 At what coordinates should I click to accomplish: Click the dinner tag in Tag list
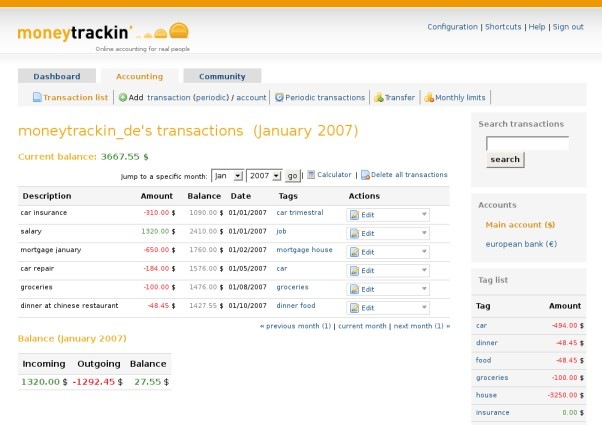coord(486,342)
